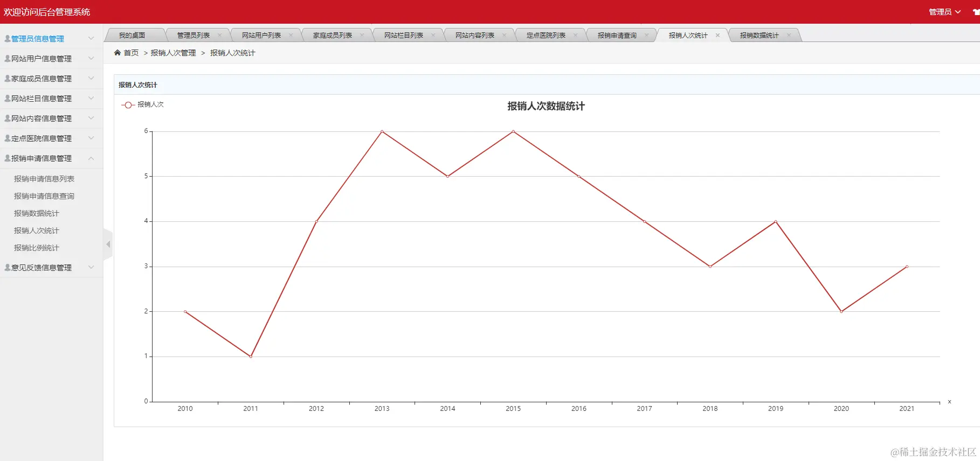This screenshot has width=980, height=461.
Task: Switch to 报销申请查询 tab
Action: [617, 36]
